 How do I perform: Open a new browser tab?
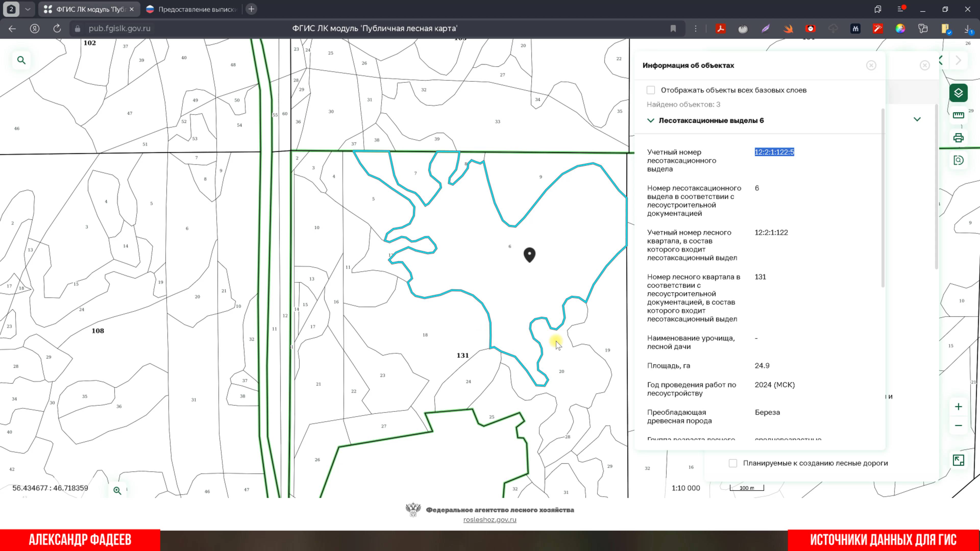tap(251, 9)
